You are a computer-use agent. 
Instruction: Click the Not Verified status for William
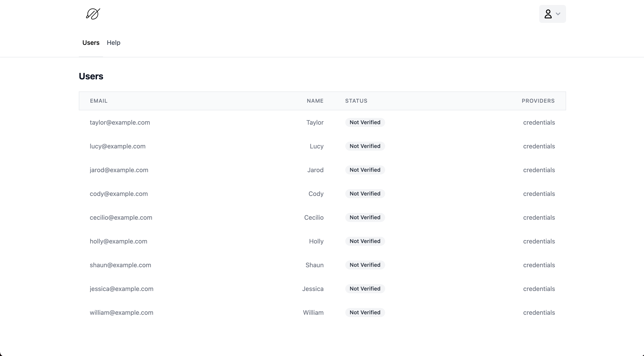point(365,313)
